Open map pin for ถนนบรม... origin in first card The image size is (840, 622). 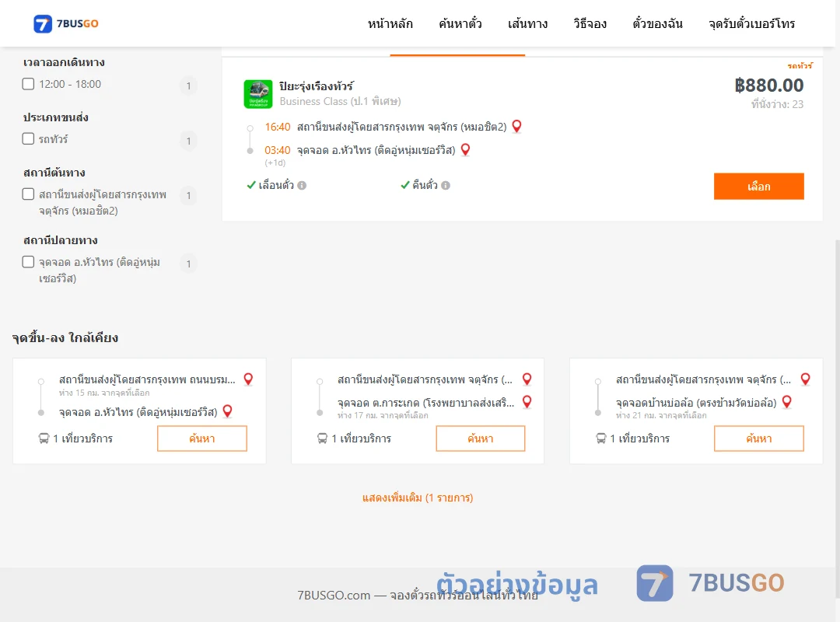click(249, 379)
